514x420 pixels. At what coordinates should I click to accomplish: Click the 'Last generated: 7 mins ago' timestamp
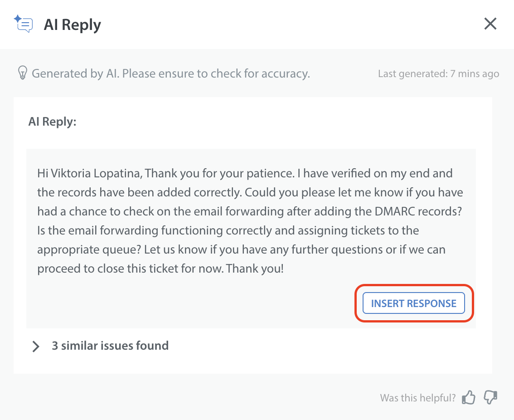click(x=438, y=73)
